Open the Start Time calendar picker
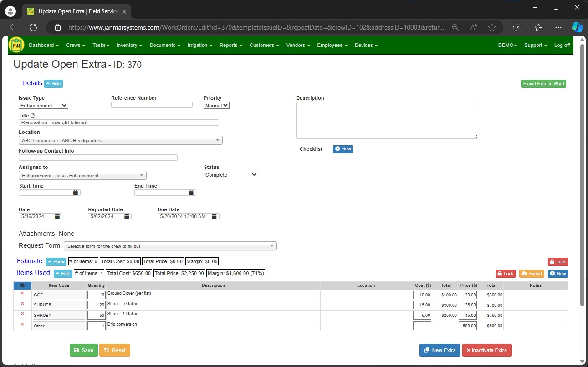The image size is (588, 367). 75,193
